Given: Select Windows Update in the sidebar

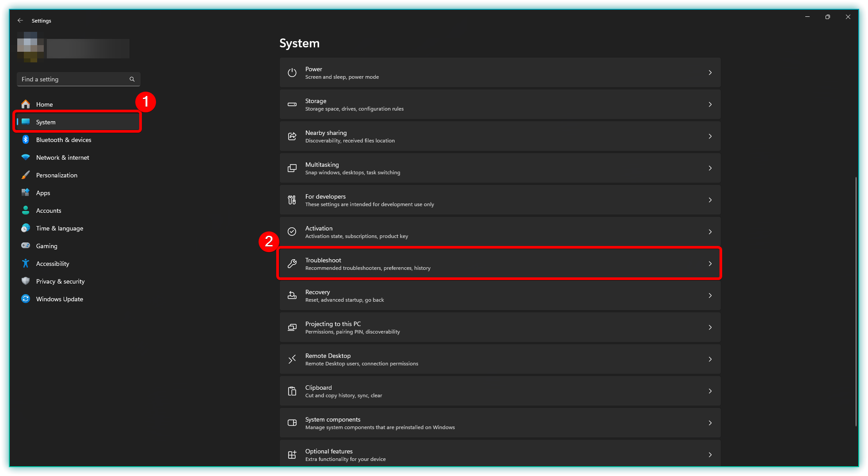Looking at the screenshot, I should pos(59,299).
